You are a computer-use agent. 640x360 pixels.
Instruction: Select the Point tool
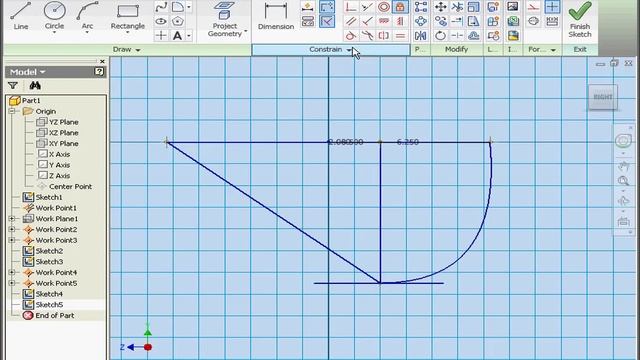click(161, 36)
